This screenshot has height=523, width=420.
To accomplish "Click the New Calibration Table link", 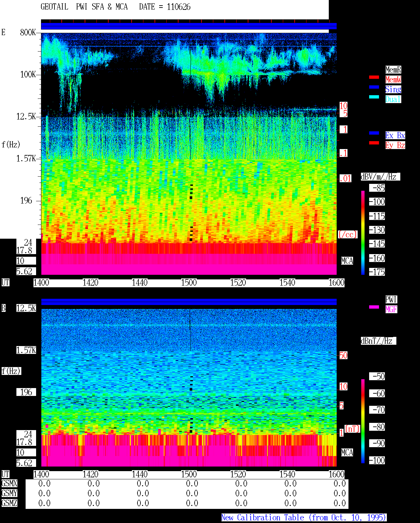I will pos(304,518).
